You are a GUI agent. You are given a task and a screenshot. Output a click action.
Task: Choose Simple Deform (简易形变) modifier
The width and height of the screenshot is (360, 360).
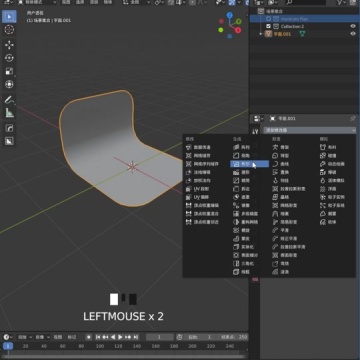(285, 222)
